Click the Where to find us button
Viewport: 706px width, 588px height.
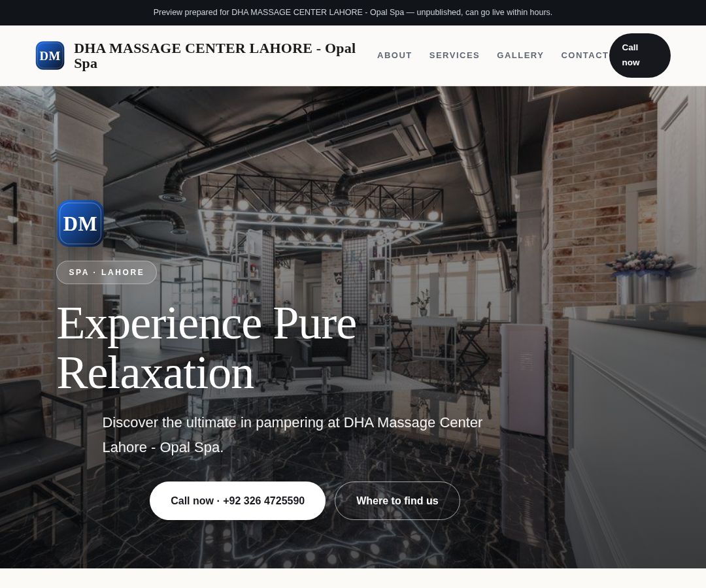(x=397, y=500)
